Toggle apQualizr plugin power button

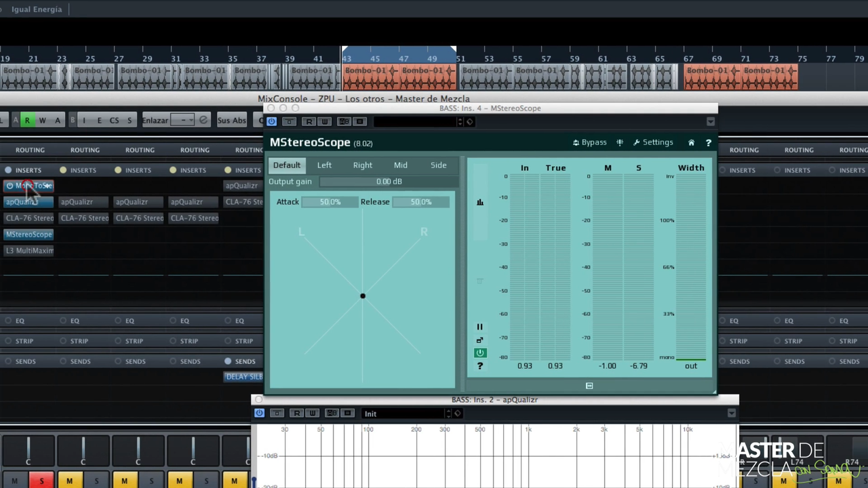(x=259, y=413)
